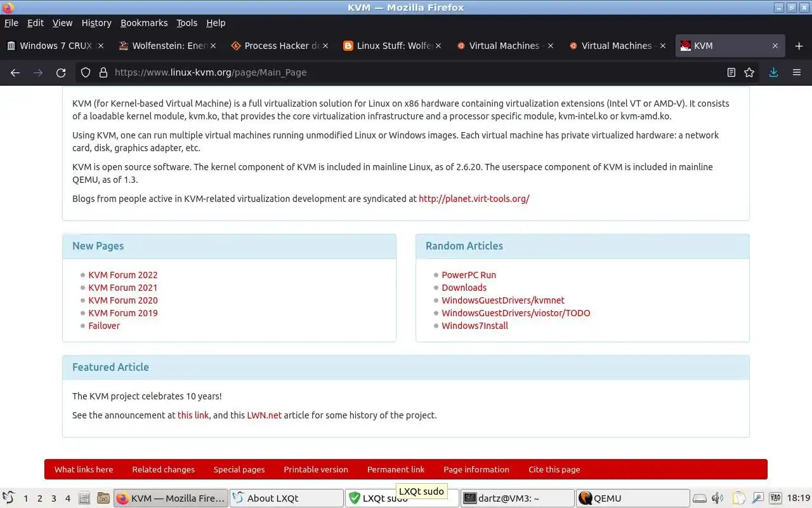This screenshot has height=508, width=812.
Task: Click Related changes in footer bar
Action: (164, 470)
